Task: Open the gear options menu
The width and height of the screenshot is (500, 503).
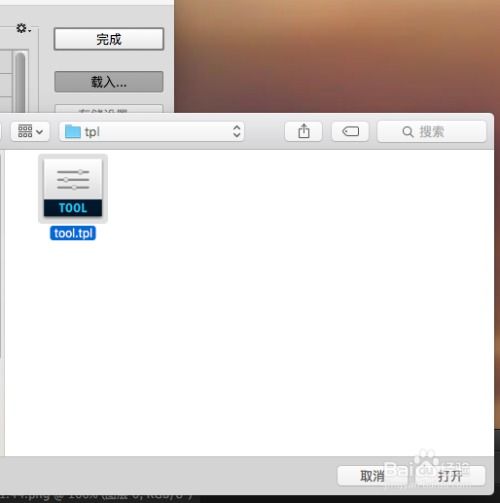Action: tap(23, 29)
